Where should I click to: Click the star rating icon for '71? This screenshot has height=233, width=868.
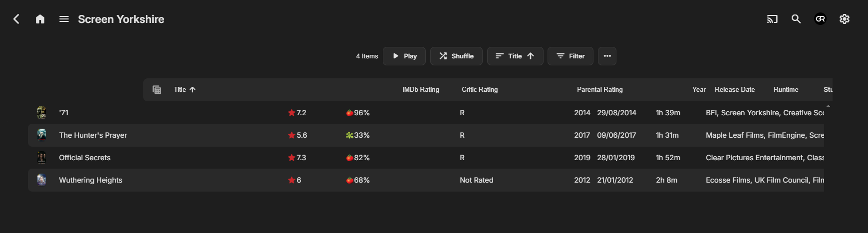point(291,113)
